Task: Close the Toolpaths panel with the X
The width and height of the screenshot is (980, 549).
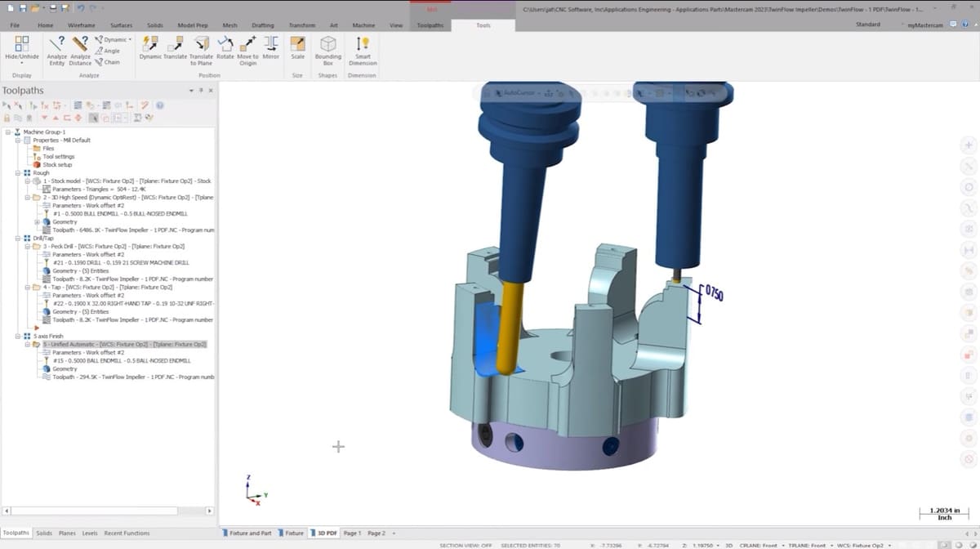Action: [x=211, y=91]
